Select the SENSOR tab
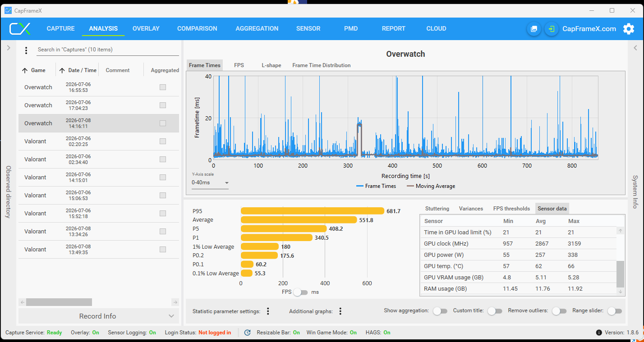 point(308,28)
